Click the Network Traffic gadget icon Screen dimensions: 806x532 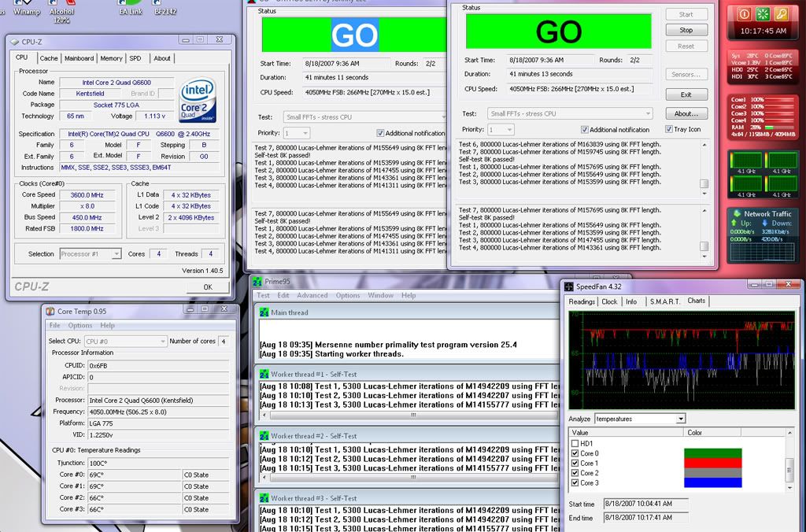click(x=737, y=213)
